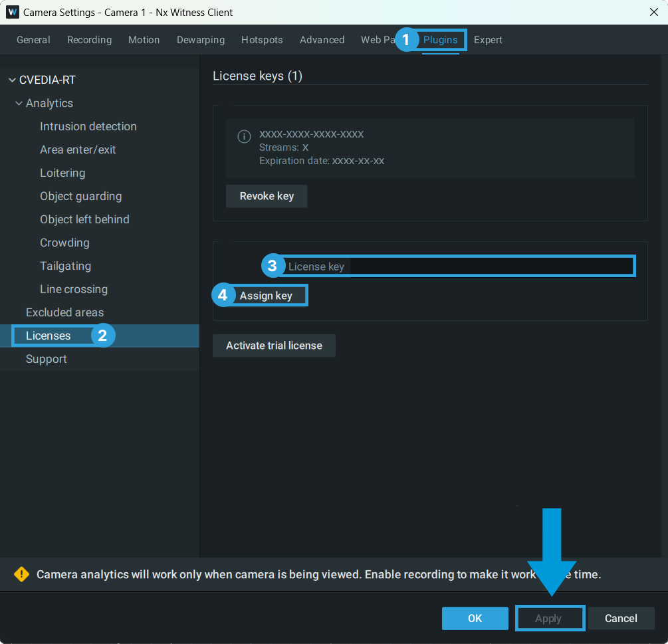
Task: Cancel the camera settings changes
Action: pos(621,618)
